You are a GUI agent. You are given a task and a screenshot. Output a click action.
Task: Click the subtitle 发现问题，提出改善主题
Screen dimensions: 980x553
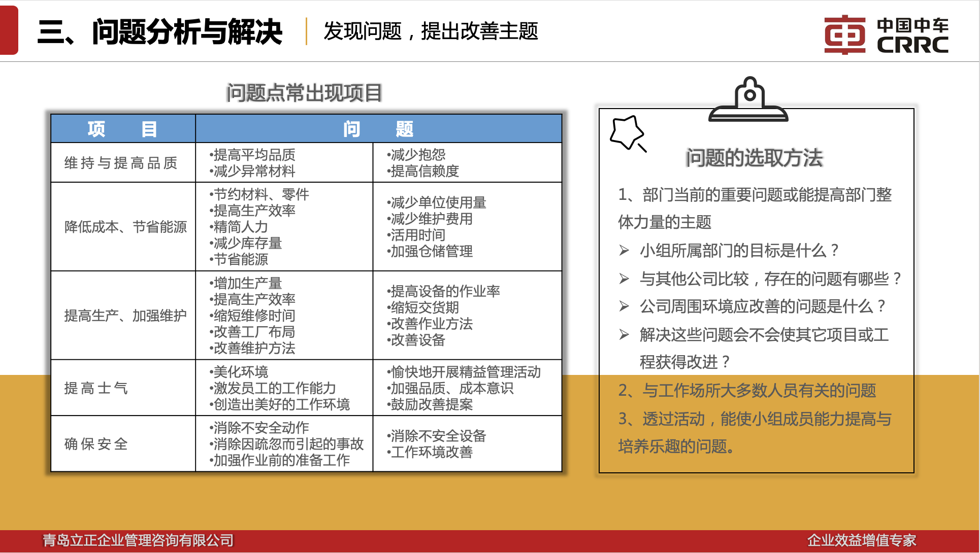431,31
